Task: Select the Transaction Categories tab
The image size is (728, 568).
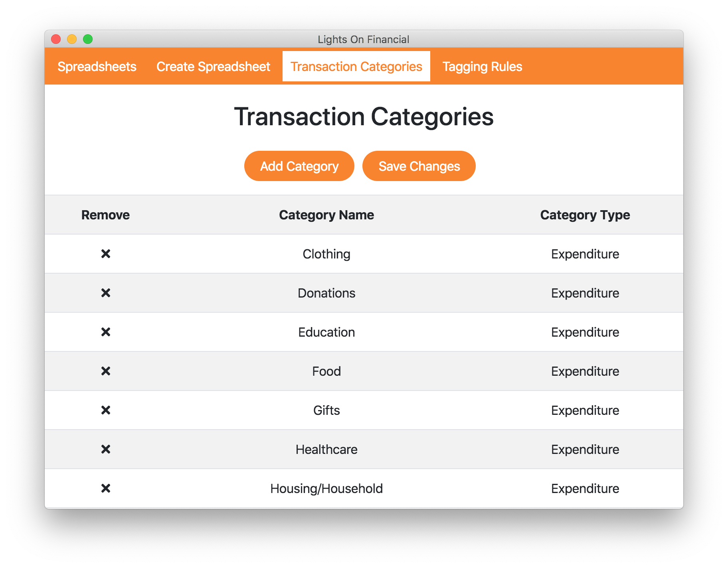Action: (356, 67)
